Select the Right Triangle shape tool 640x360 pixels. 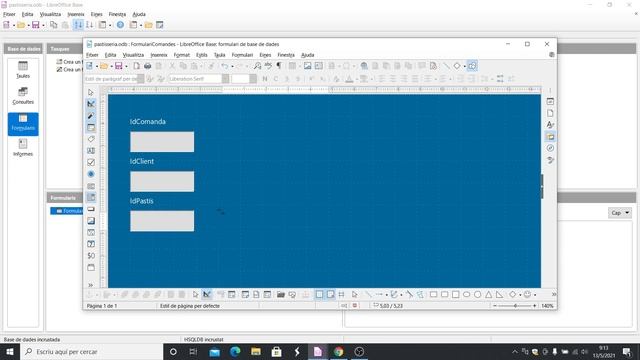point(500,294)
